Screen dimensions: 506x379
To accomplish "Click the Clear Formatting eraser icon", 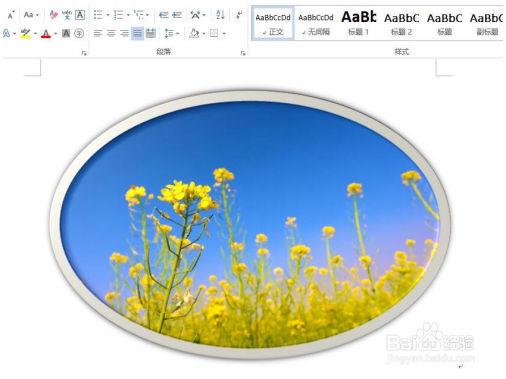I will coord(53,15).
